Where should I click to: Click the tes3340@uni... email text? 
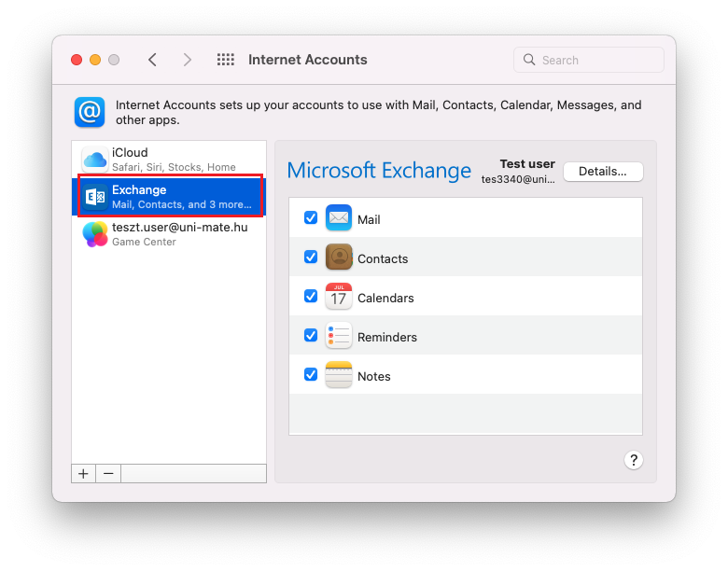coord(518,180)
